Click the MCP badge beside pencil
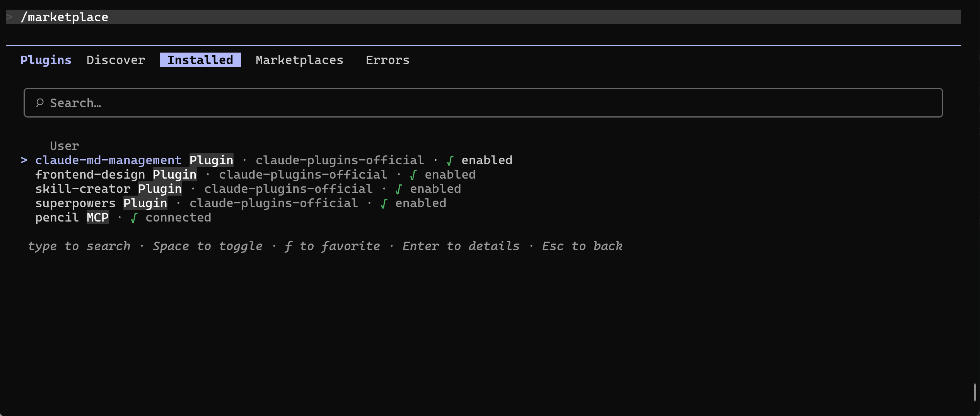The width and height of the screenshot is (980, 416). point(97,218)
